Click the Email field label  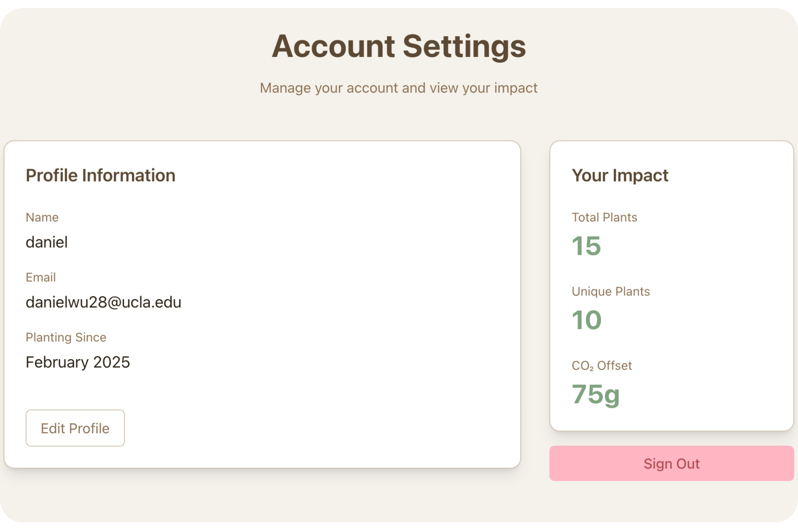coord(41,277)
